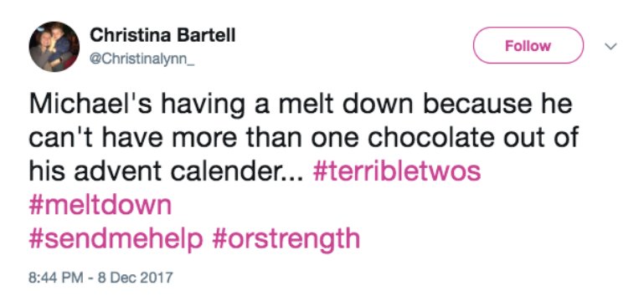The image size is (644, 301).
Task: Follow Christina Bartell with the Follow button
Action: coord(528,45)
